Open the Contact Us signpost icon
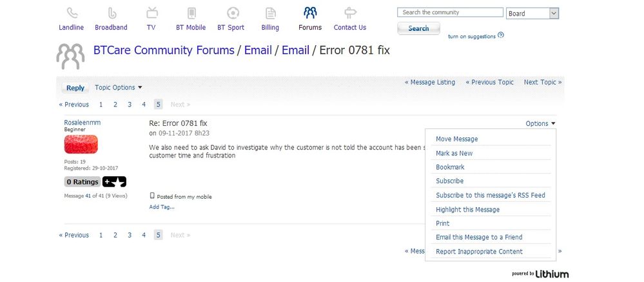The width and height of the screenshot is (644, 282). pyautogui.click(x=350, y=13)
